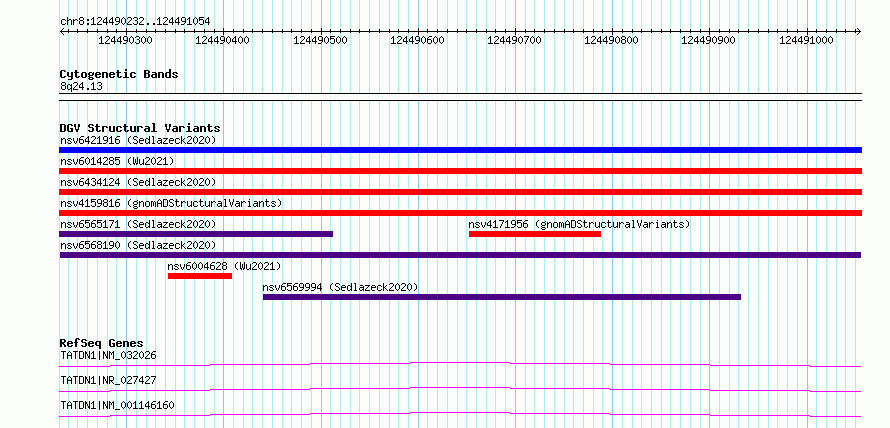Open the nsv6569994 (Sedlazeck2020) label

click(340, 287)
